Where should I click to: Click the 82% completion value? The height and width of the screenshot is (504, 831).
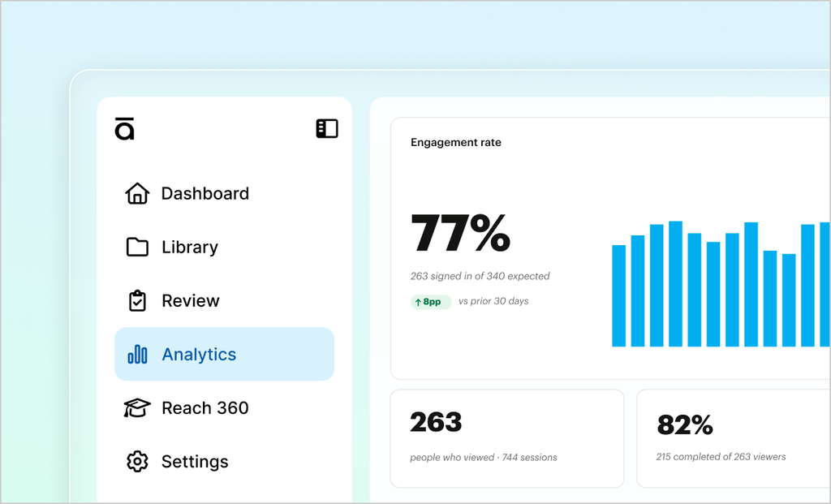[685, 424]
